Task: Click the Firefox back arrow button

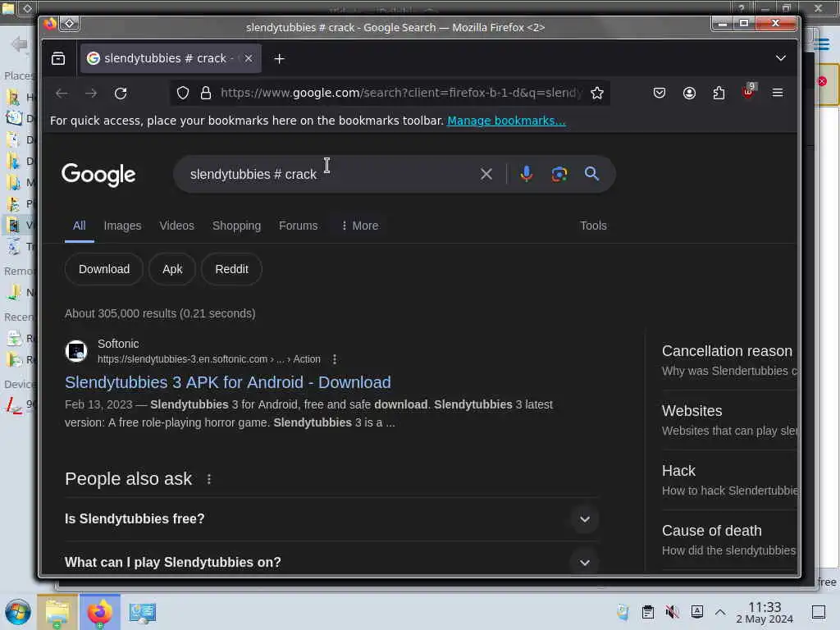Action: point(62,94)
